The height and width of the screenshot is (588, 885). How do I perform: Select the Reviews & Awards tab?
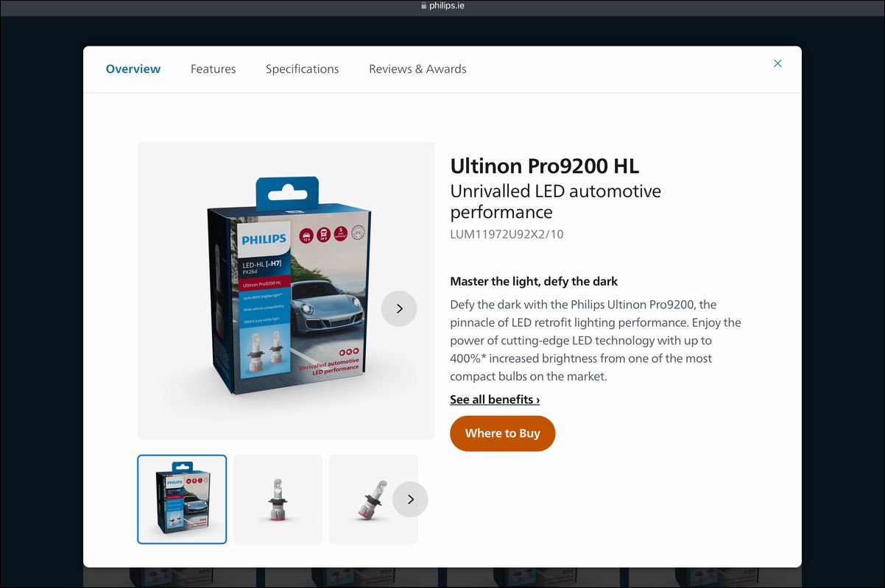[x=417, y=69]
